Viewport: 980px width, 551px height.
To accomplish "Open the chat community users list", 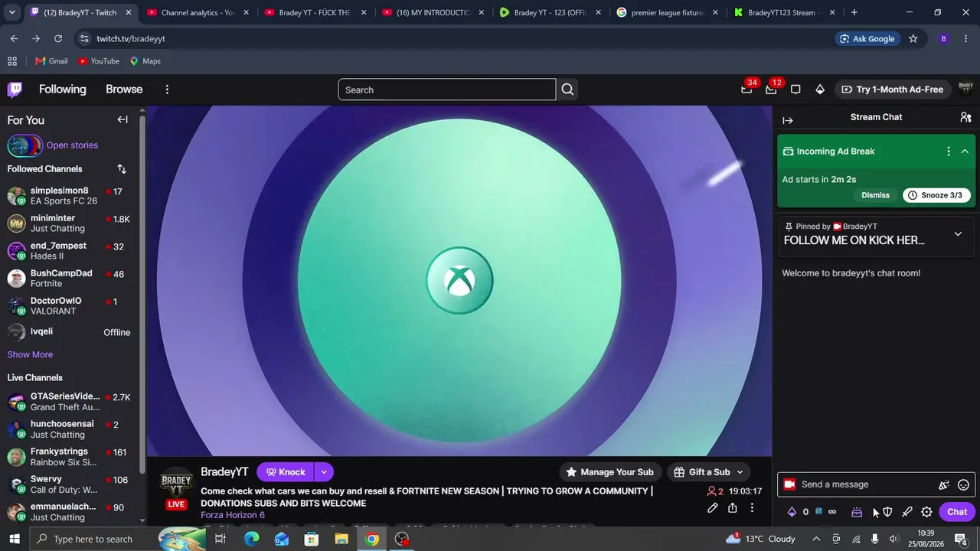I will (965, 117).
